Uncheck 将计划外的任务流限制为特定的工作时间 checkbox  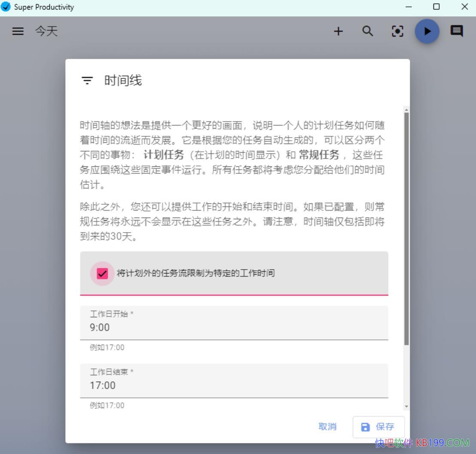tap(102, 273)
